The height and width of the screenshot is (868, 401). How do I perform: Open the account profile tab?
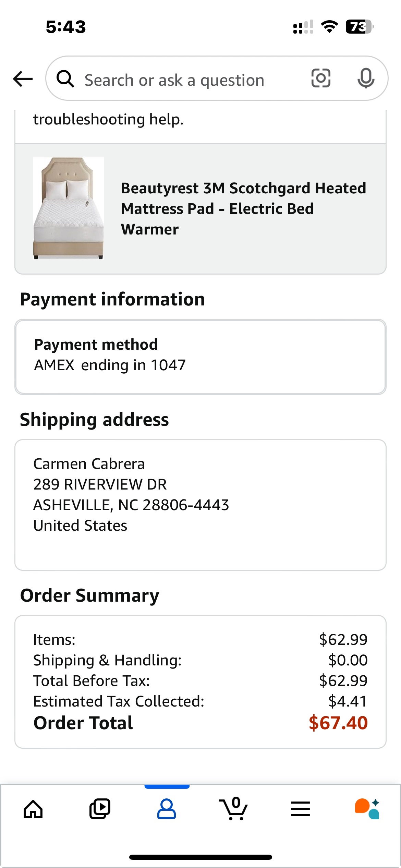167,809
